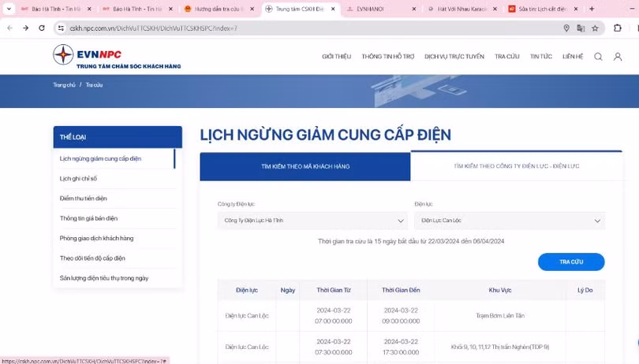Screen dimensions: 639x364
Task: Click the user account icon in header
Action: point(618,57)
